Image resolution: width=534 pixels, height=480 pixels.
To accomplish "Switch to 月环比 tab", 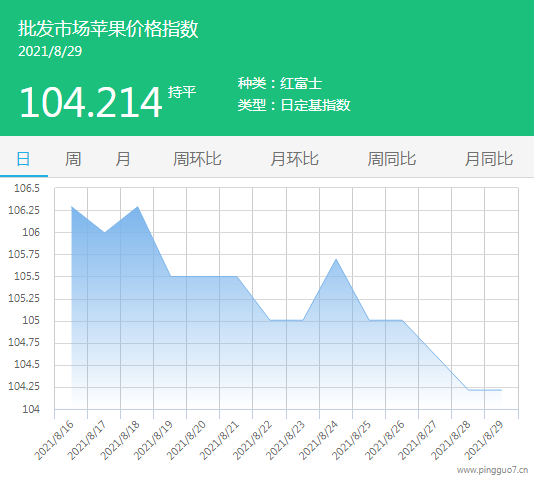I will pyautogui.click(x=295, y=159).
